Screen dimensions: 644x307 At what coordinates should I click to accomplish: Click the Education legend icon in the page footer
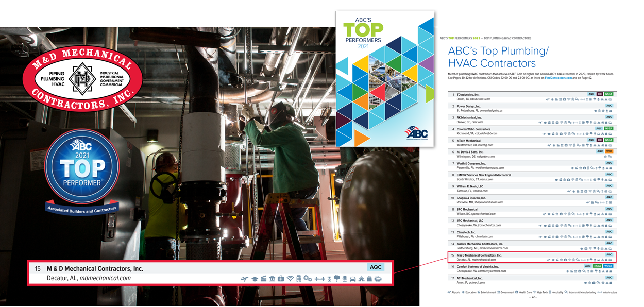coord(463,292)
